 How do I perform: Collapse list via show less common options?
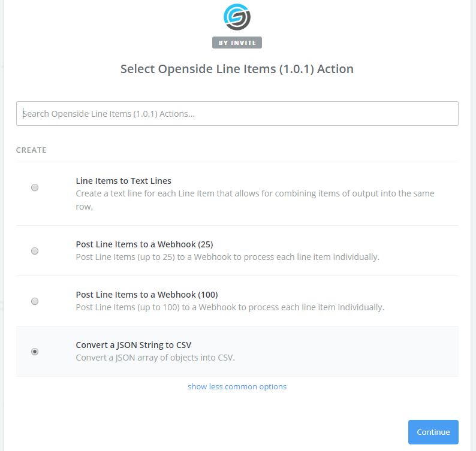pyautogui.click(x=237, y=386)
